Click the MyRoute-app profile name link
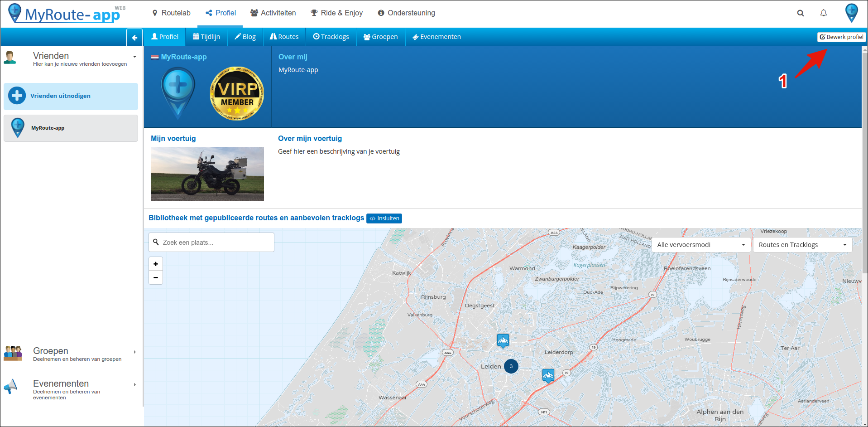The height and width of the screenshot is (427, 868). click(x=184, y=57)
